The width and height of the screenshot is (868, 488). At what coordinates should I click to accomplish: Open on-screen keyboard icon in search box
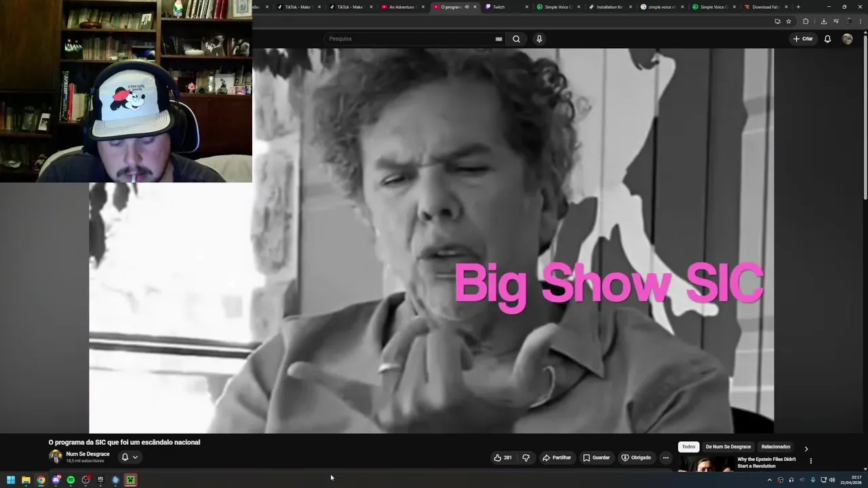499,39
